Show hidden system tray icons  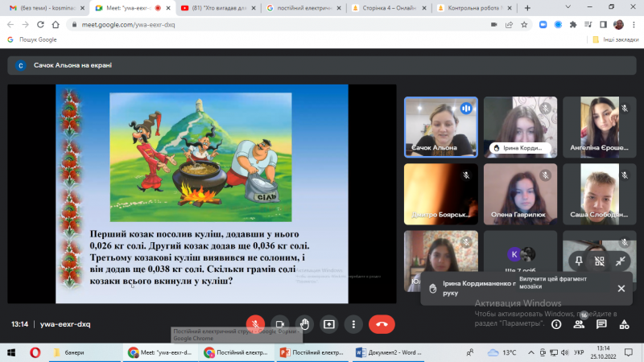[531, 352]
